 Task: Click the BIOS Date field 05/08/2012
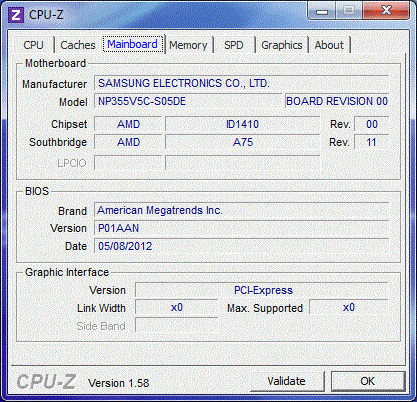pyautogui.click(x=241, y=246)
